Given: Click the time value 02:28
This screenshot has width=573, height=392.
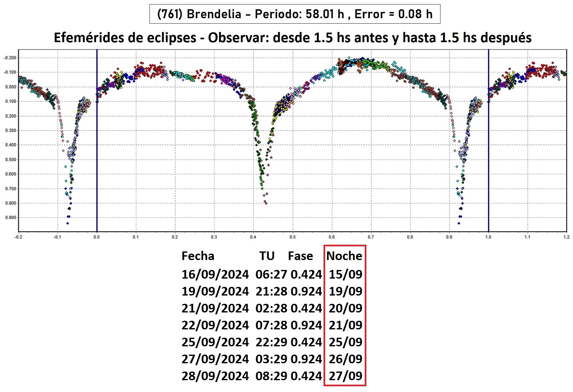Looking at the screenshot, I should tap(271, 308).
